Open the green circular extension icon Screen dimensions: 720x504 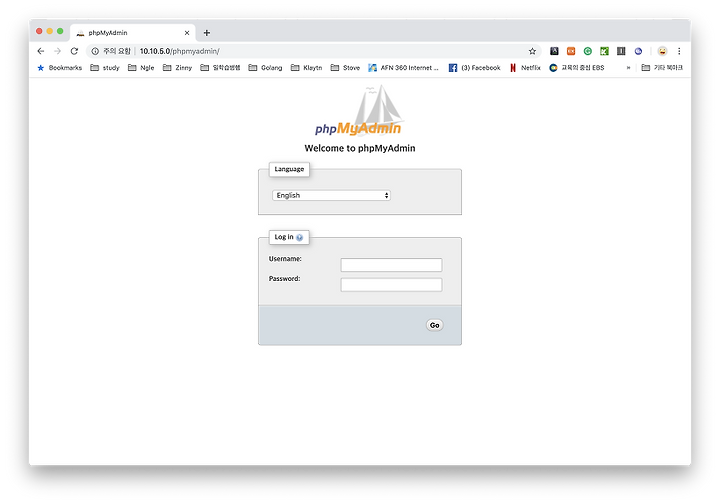pos(588,51)
